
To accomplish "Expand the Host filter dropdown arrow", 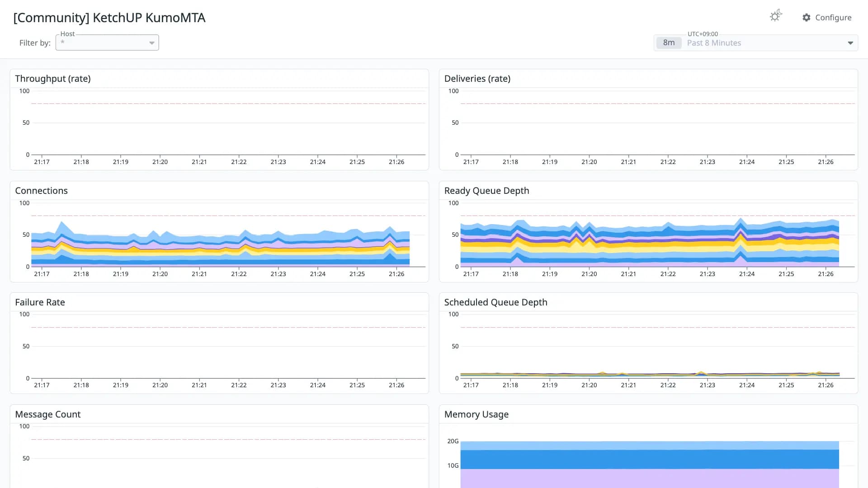I will click(152, 43).
